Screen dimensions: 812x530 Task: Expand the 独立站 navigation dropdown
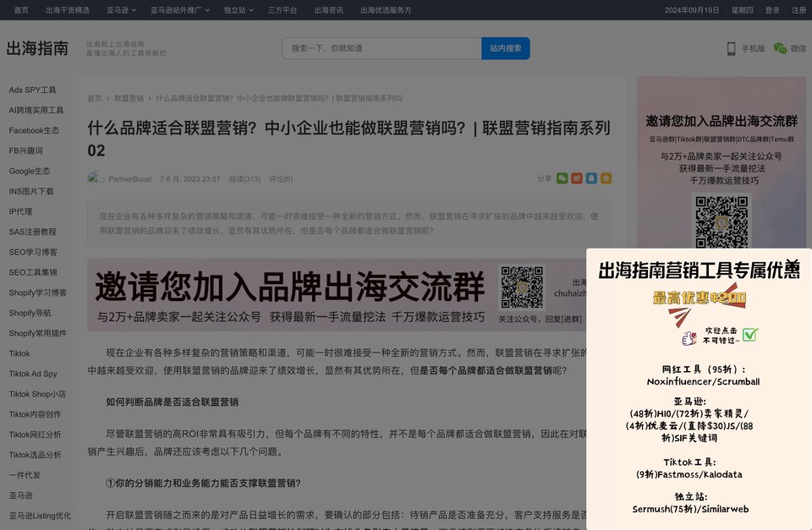pyautogui.click(x=239, y=10)
